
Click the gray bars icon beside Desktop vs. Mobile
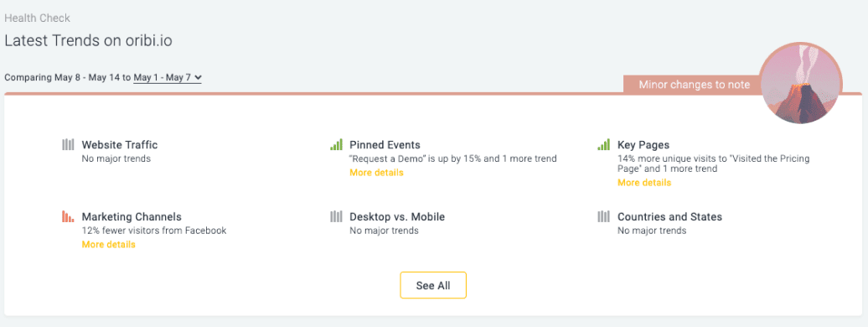click(x=336, y=216)
